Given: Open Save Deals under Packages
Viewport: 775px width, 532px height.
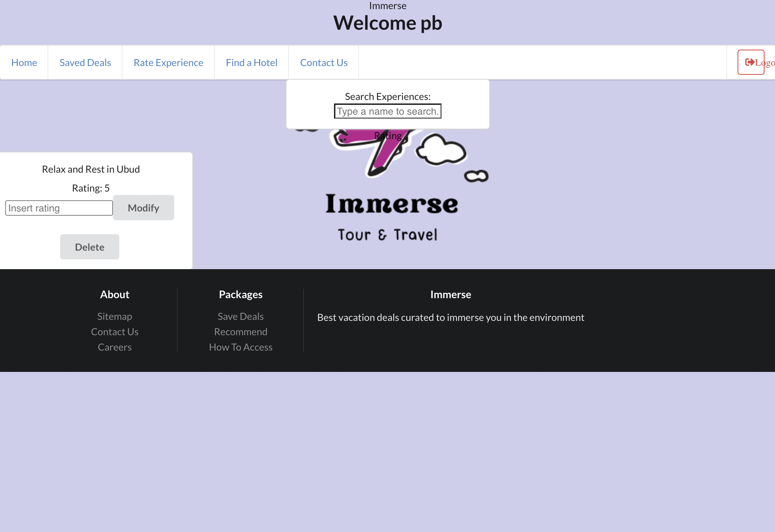Looking at the screenshot, I should [241, 316].
